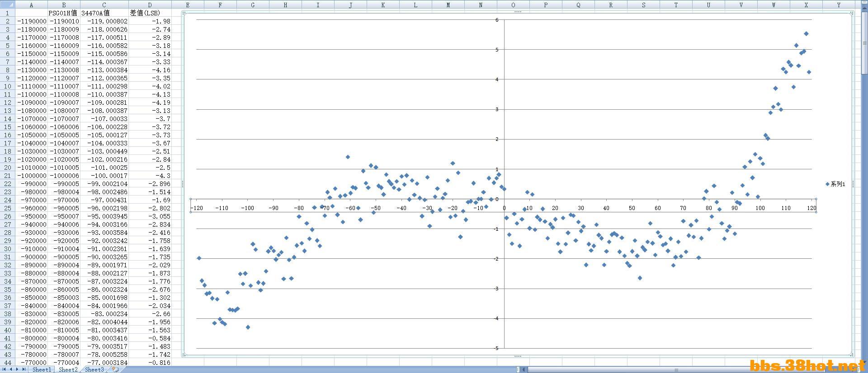Click the horizontal scrollbar left arrow
This screenshot has height=373, width=868.
coord(524,370)
